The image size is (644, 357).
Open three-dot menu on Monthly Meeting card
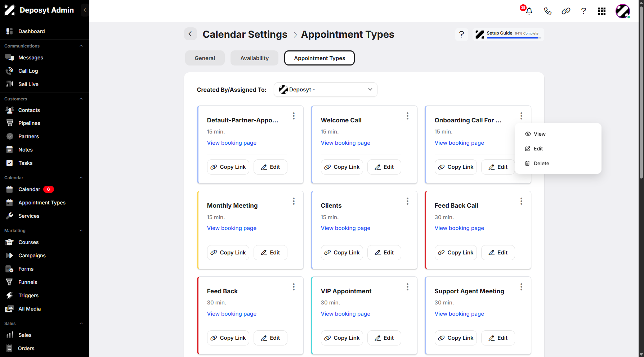pos(294,201)
